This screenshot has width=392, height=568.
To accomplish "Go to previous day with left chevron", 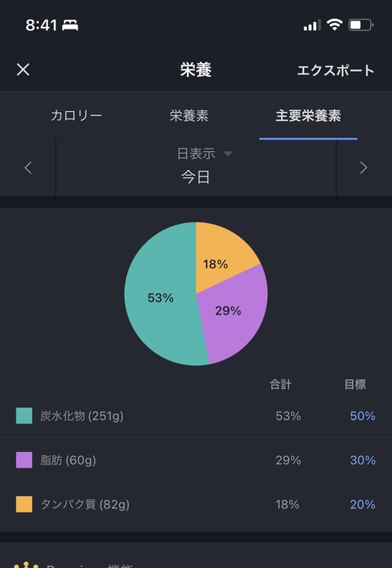I will tap(28, 168).
